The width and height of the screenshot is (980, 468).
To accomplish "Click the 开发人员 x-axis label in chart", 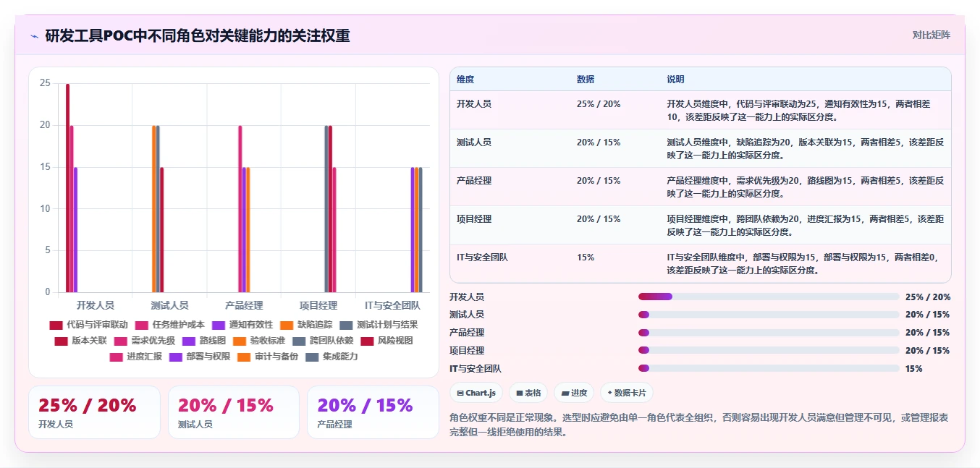I will coord(95,305).
